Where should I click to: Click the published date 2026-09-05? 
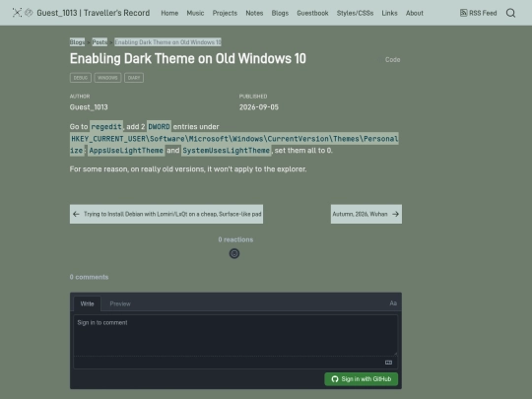[259, 107]
